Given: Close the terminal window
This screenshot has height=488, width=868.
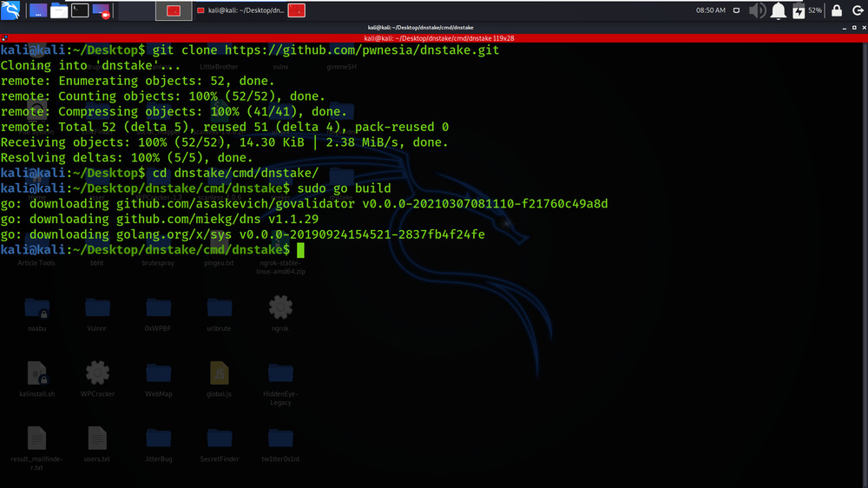Looking at the screenshot, I should pyautogui.click(x=865, y=27).
